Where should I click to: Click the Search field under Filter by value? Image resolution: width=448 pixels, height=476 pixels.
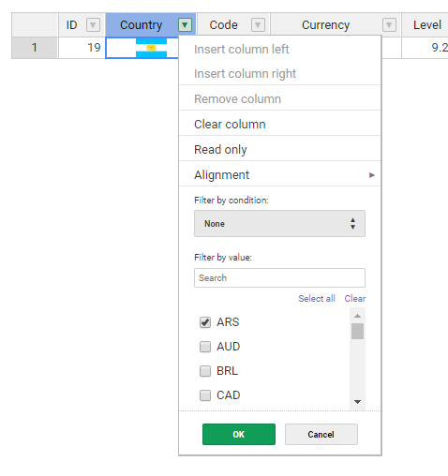(x=279, y=277)
